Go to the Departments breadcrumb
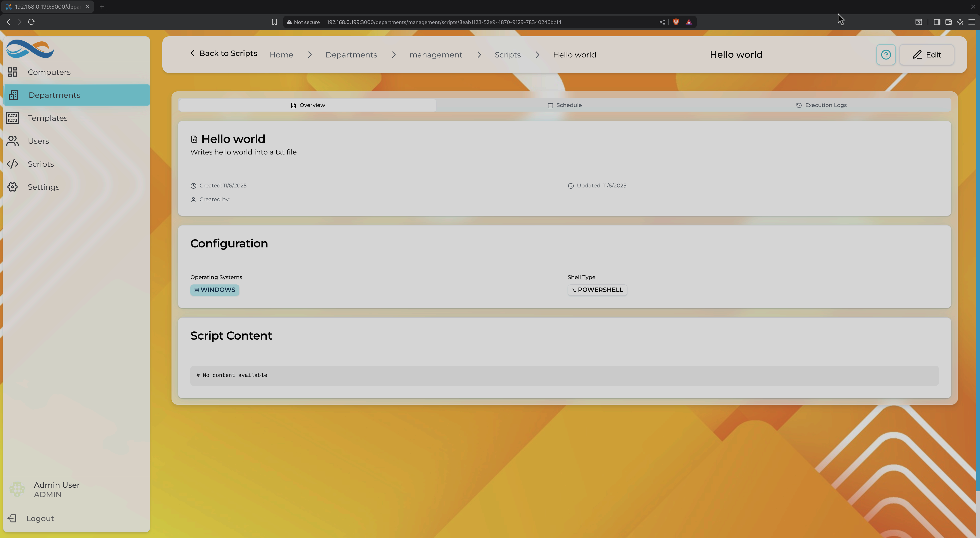The width and height of the screenshot is (980, 538). click(x=351, y=55)
